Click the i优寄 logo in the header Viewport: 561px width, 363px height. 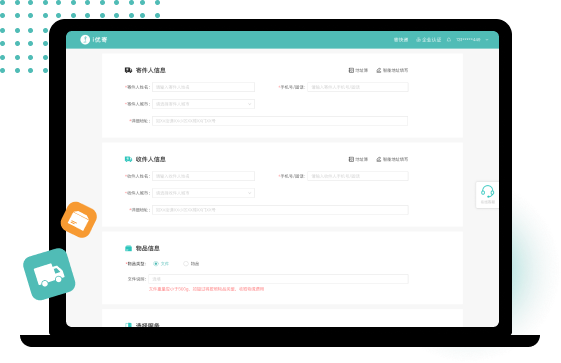coord(94,40)
